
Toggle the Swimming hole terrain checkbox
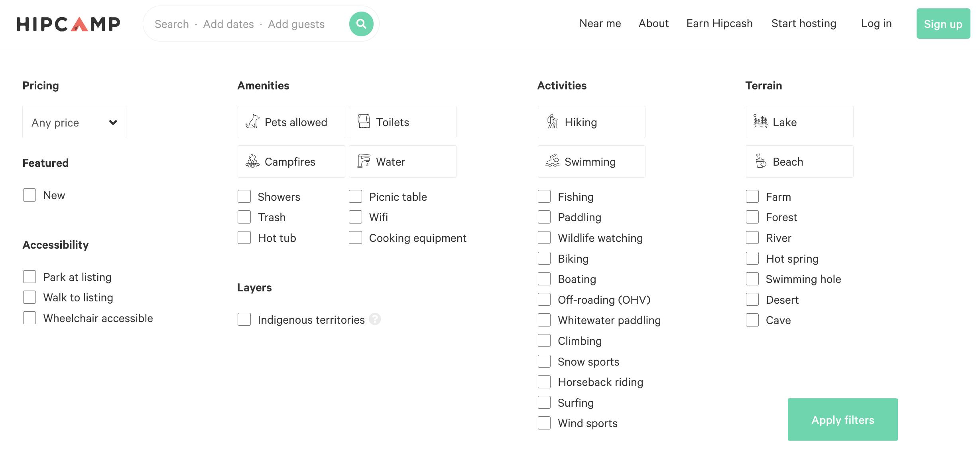coord(752,279)
